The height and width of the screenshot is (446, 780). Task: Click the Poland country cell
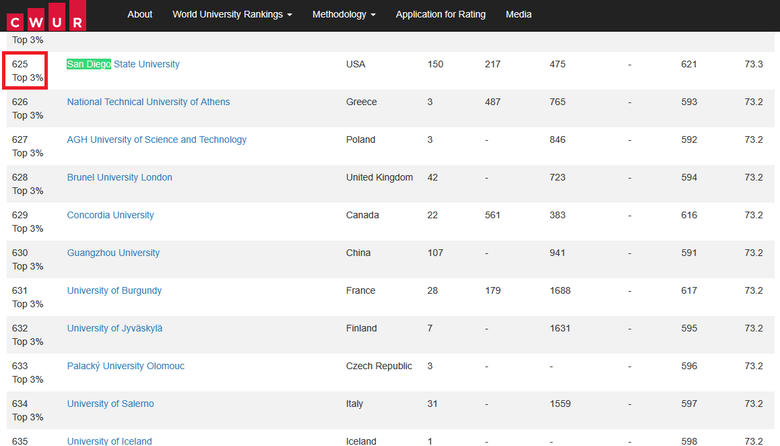coord(361,140)
